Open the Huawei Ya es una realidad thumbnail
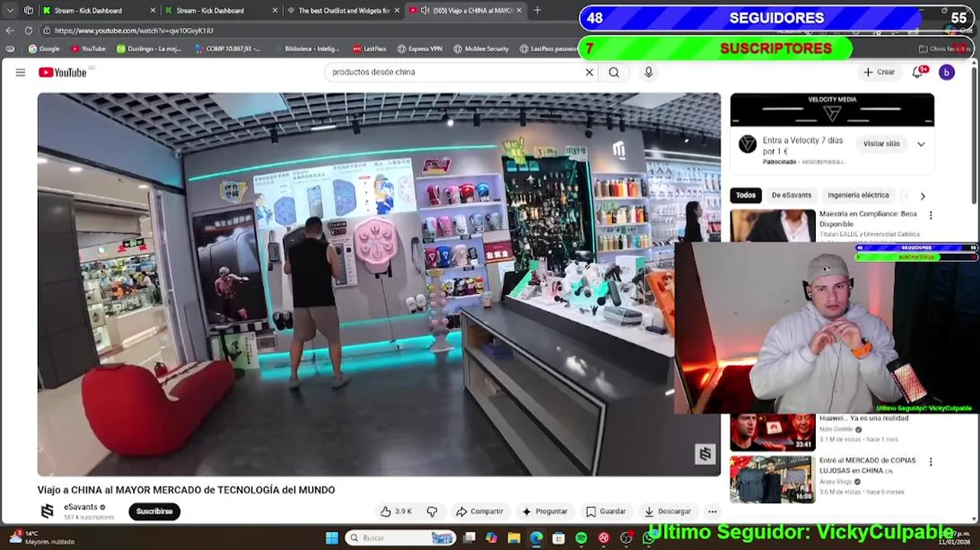The image size is (980, 550). click(x=772, y=432)
